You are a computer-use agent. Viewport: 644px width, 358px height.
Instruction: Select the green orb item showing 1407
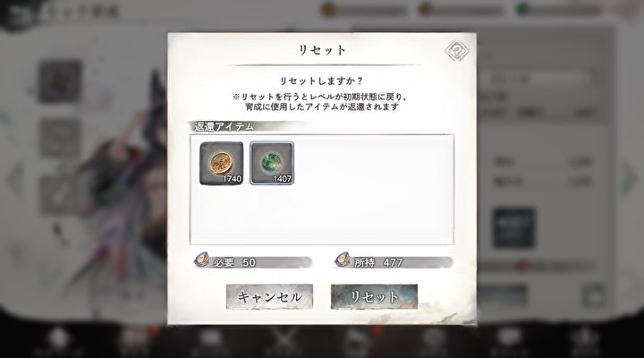272,163
